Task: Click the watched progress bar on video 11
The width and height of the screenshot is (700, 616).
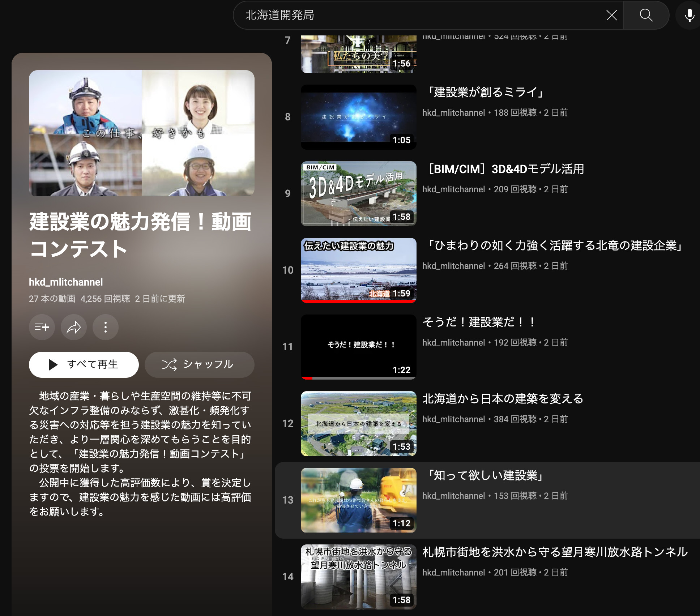Action: pos(358,378)
